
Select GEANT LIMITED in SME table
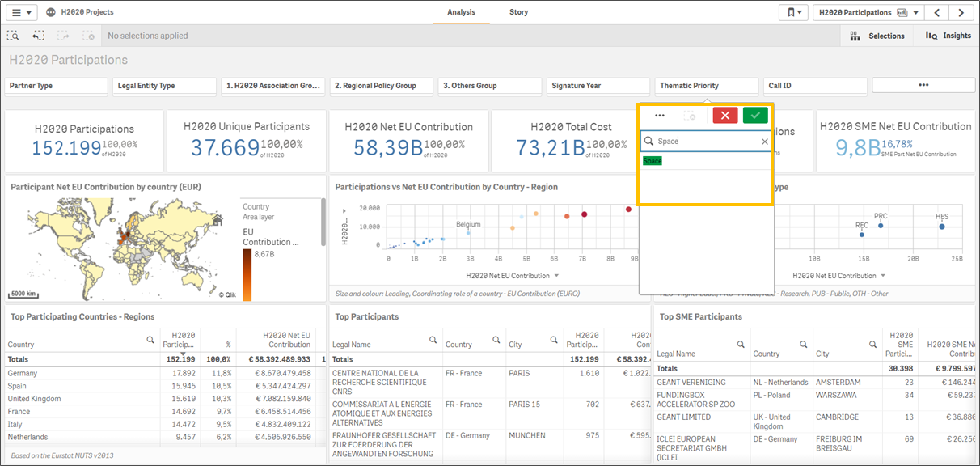tap(684, 417)
